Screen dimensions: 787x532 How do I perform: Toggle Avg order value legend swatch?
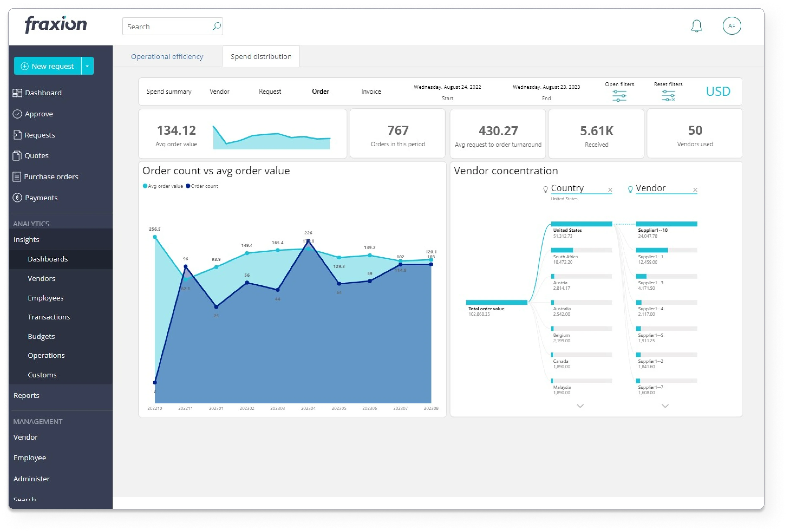[x=145, y=186]
